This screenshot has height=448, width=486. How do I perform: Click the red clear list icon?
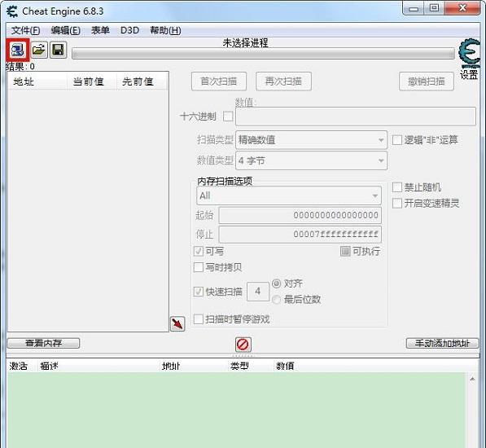(243, 345)
